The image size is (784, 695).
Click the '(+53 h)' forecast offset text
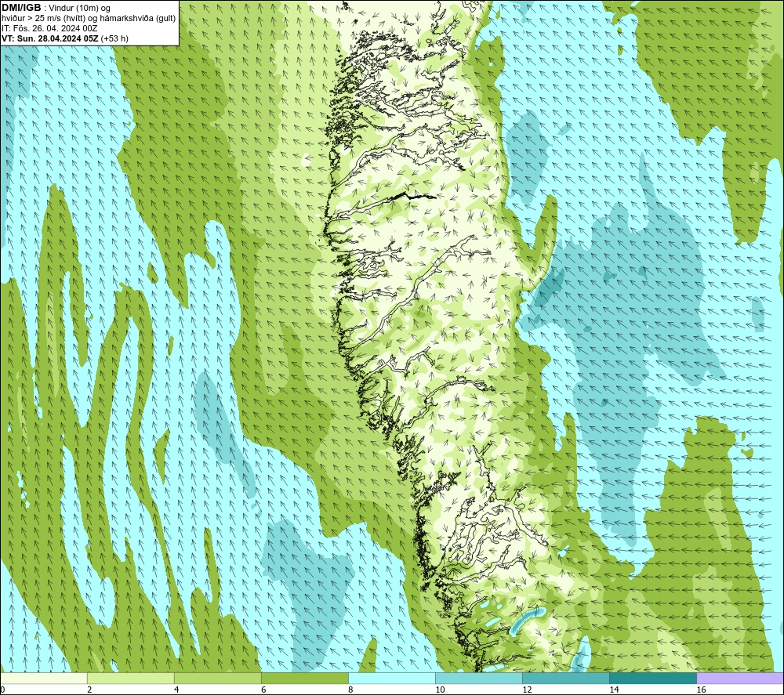[x=114, y=38]
